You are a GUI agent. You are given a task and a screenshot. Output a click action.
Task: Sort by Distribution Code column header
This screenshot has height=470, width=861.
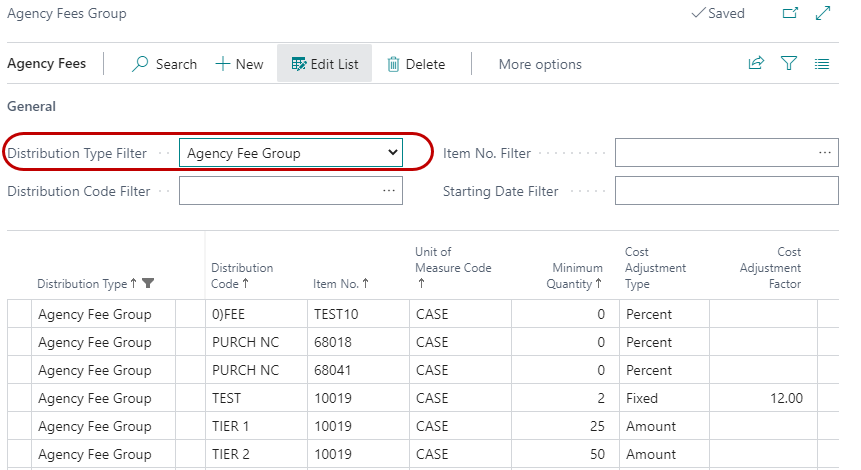(x=242, y=276)
